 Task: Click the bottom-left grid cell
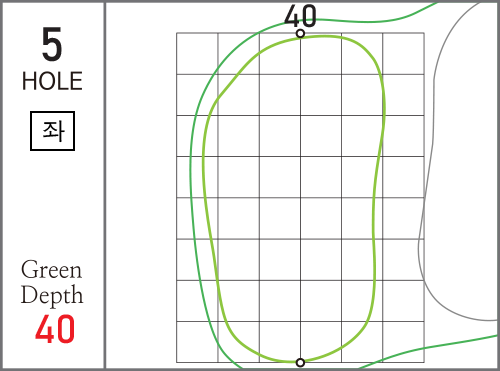tap(197, 342)
